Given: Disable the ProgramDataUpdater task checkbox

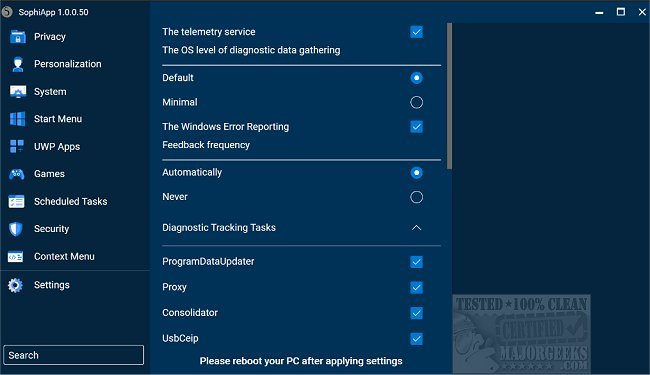Looking at the screenshot, I should tap(416, 262).
